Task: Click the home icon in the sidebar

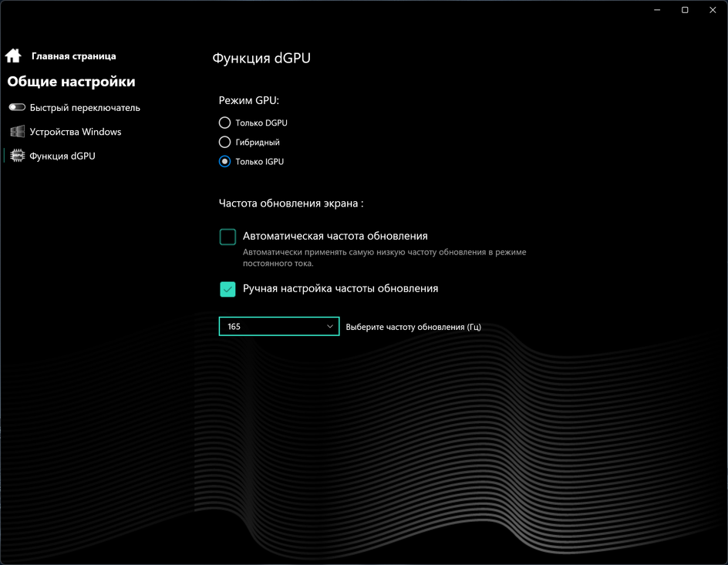Action: 13,55
